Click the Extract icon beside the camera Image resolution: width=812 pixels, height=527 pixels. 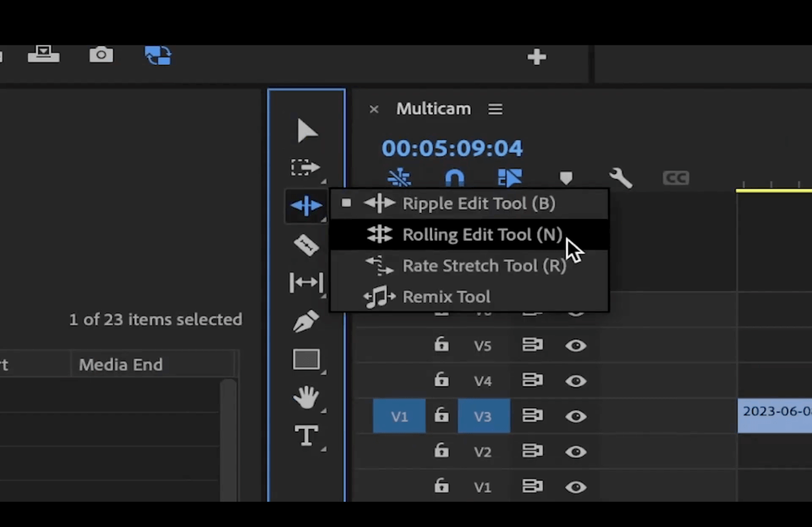[x=43, y=53]
